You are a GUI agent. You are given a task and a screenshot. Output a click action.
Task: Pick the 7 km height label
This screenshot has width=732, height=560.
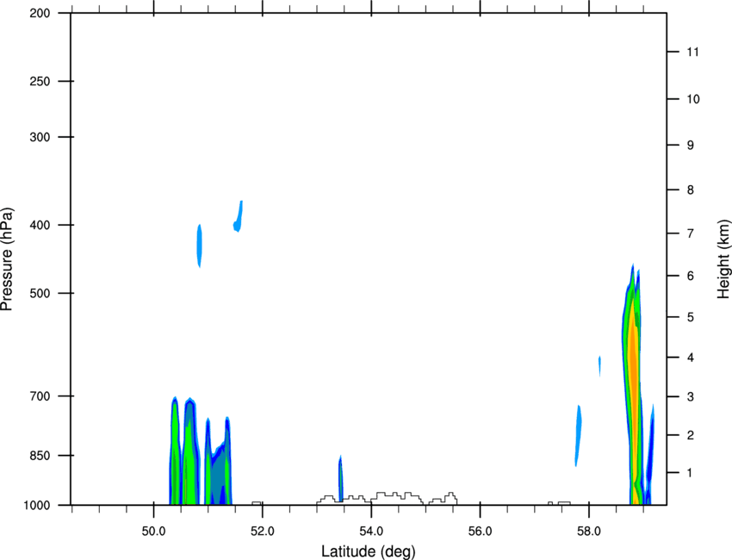691,233
